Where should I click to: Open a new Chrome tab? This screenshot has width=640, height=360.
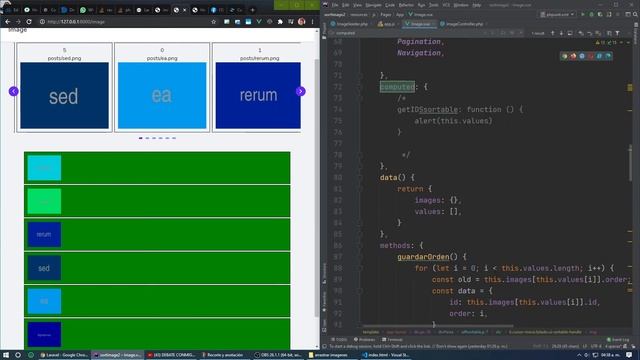[x=252, y=10]
